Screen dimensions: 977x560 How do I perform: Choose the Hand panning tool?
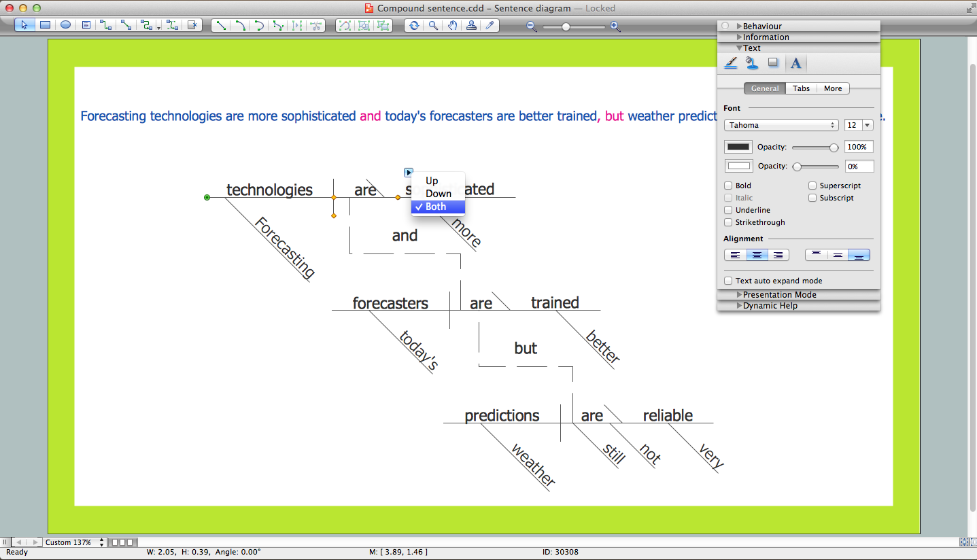click(x=452, y=26)
